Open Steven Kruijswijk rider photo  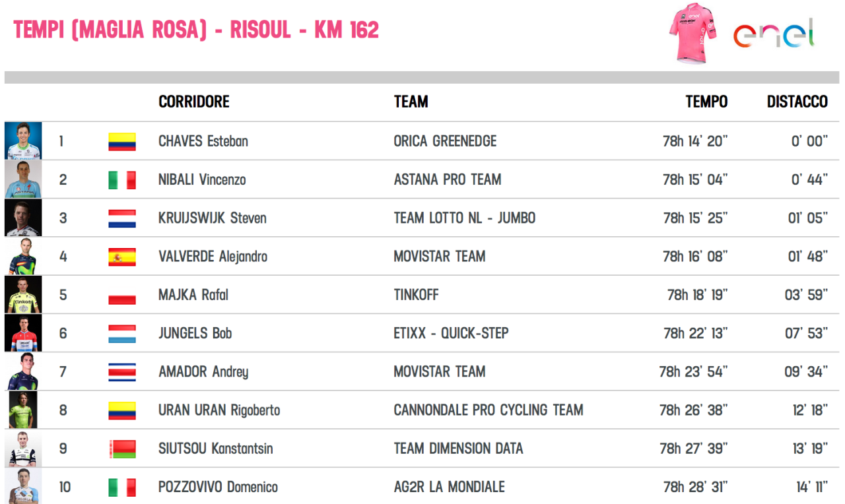tap(23, 218)
